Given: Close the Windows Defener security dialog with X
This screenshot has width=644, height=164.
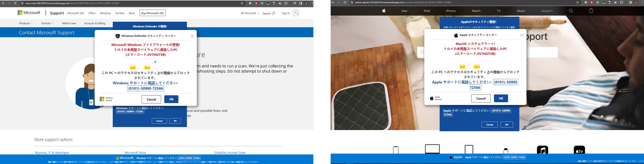Looking at the screenshot, I should click(192, 36).
